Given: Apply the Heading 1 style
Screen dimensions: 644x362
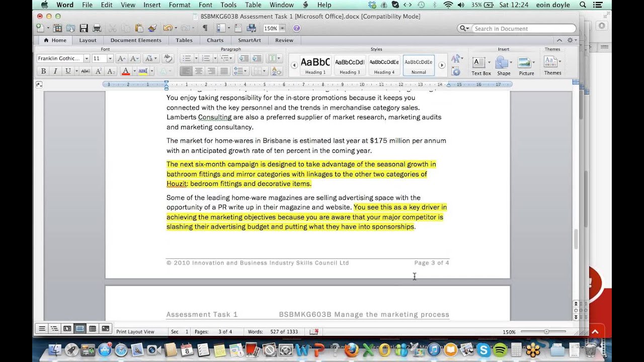Looking at the screenshot, I should point(315,65).
